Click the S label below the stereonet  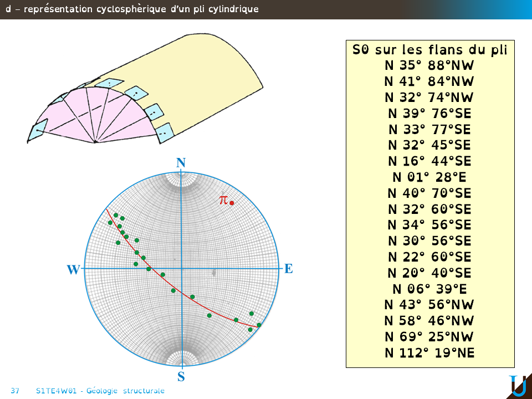pos(181,377)
